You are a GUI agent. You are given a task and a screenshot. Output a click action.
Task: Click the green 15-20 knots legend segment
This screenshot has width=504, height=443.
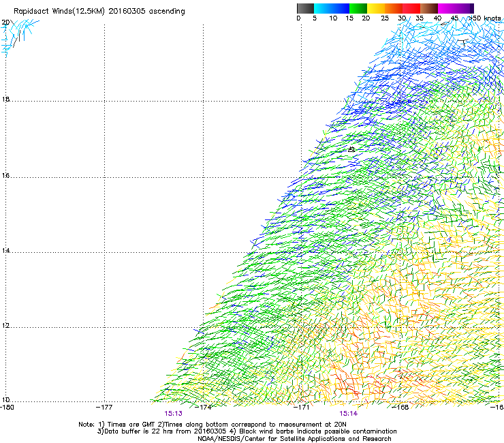point(358,8)
